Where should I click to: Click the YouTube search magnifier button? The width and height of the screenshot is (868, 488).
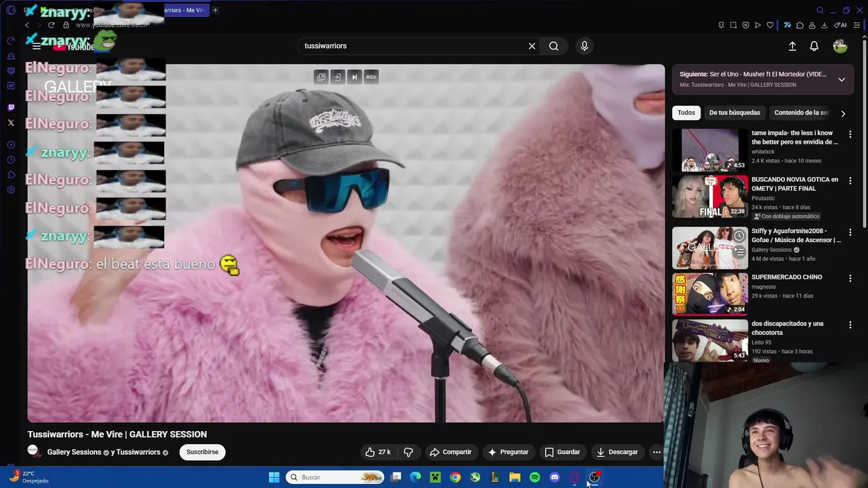pos(554,46)
